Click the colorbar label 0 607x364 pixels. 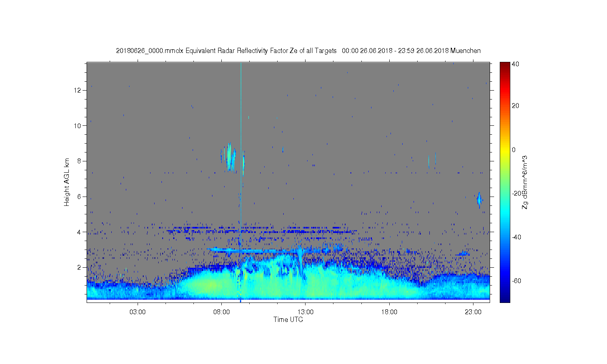tap(514, 150)
